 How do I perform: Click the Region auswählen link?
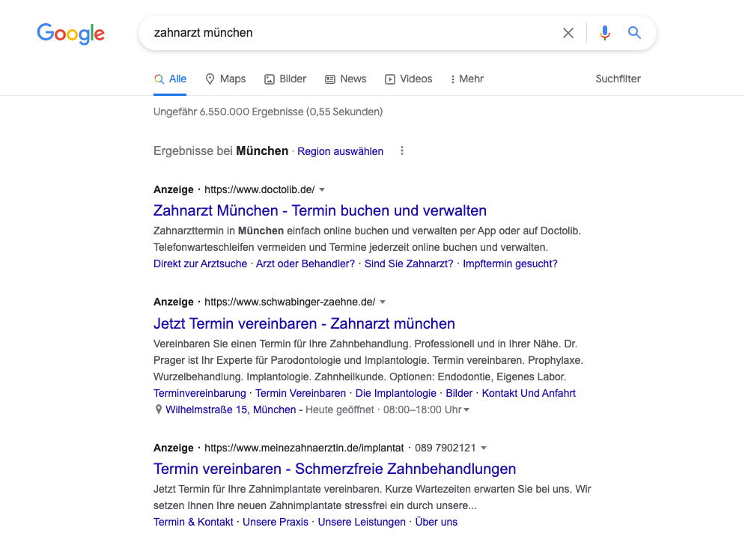coord(340,151)
